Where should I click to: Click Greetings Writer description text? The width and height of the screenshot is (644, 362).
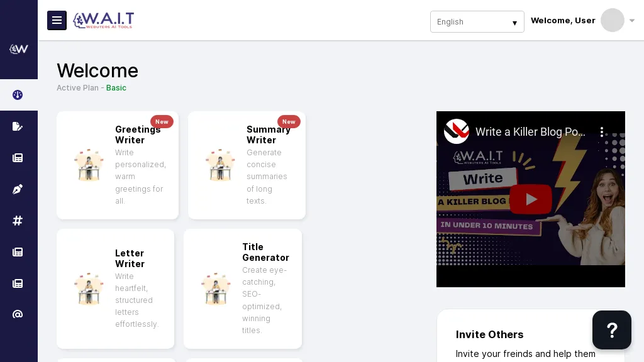(x=140, y=177)
